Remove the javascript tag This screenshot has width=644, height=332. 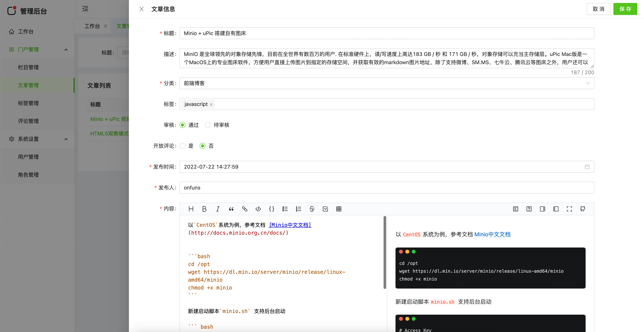tap(211, 104)
